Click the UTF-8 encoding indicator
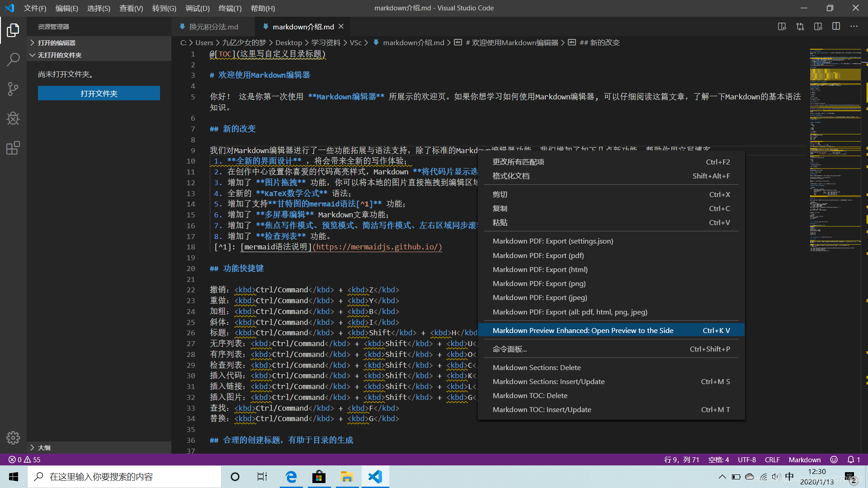The height and width of the screenshot is (488, 868). (x=747, y=460)
